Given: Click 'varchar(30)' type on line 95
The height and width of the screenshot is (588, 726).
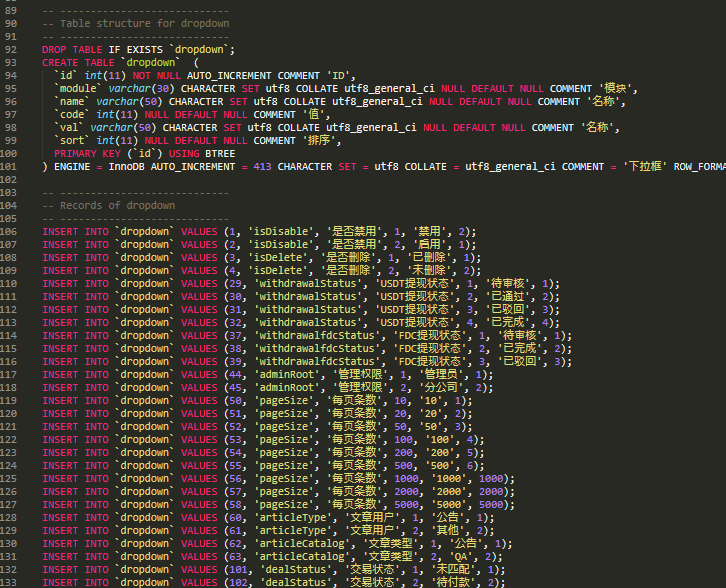Looking at the screenshot, I should (x=142, y=88).
